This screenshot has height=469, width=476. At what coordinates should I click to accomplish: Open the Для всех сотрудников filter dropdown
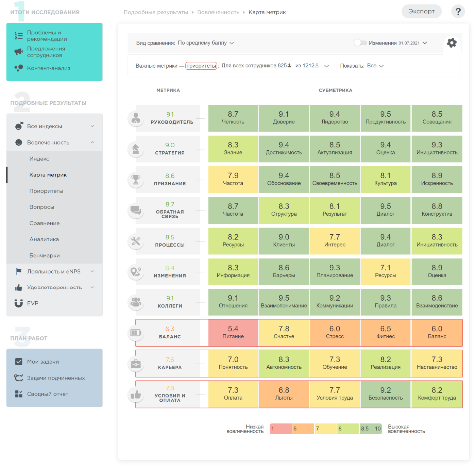(x=275, y=66)
